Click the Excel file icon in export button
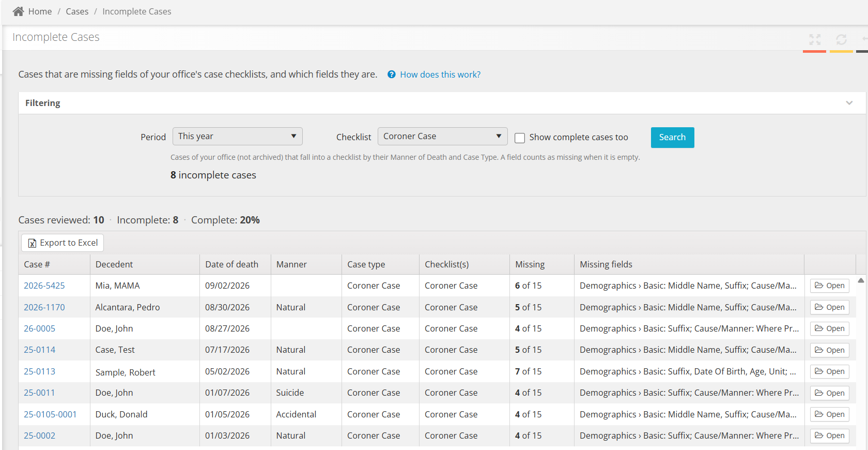Viewport: 868px width, 450px height. click(32, 243)
